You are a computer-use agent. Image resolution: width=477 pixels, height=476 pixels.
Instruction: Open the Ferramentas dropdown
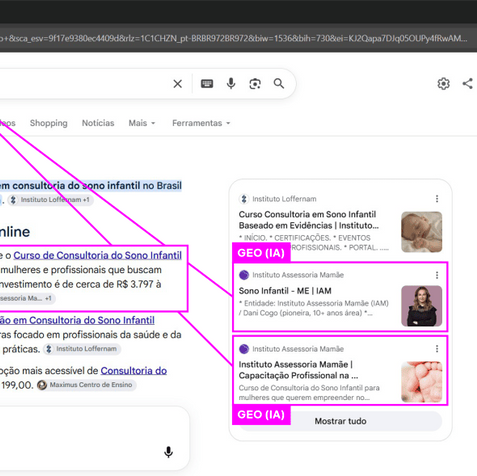(201, 123)
